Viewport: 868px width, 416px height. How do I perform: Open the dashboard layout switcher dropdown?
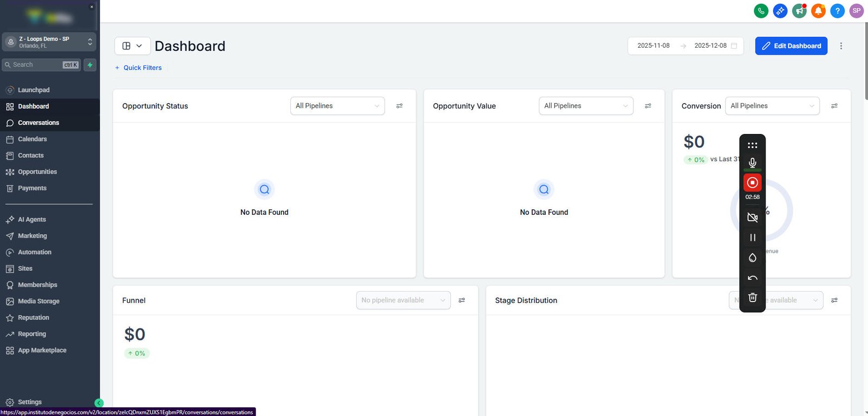[x=132, y=46]
